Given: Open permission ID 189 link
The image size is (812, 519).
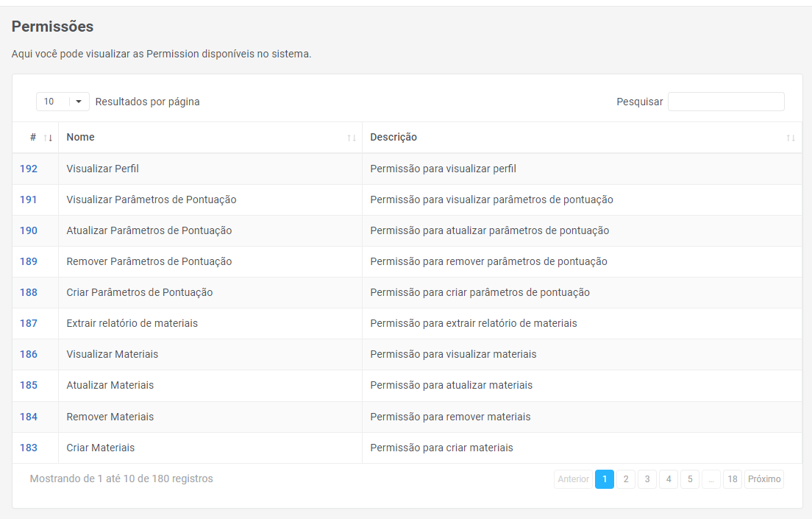Looking at the screenshot, I should [x=29, y=261].
